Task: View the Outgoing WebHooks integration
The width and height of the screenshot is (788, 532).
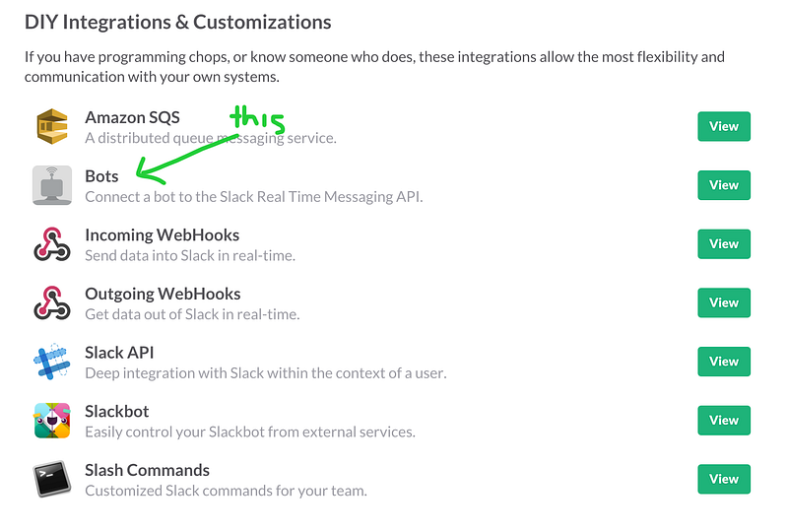Action: coord(724,302)
